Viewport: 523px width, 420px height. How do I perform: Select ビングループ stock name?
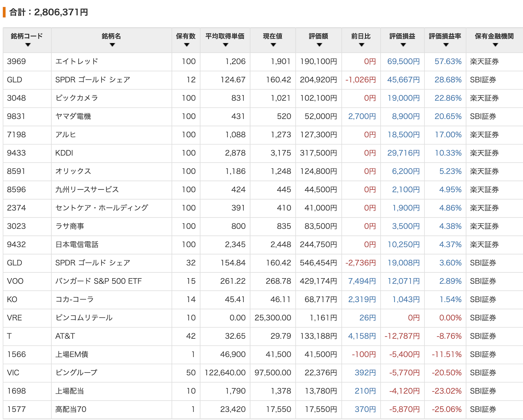[x=76, y=372]
